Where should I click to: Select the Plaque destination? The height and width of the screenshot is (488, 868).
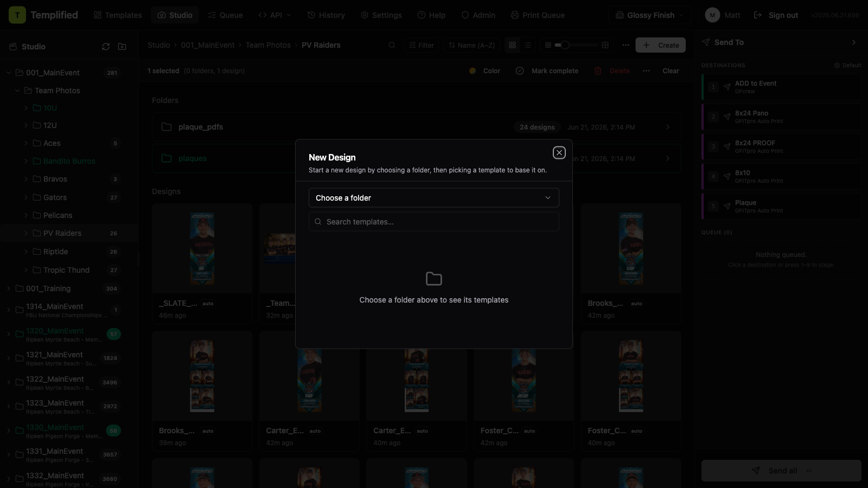point(781,206)
